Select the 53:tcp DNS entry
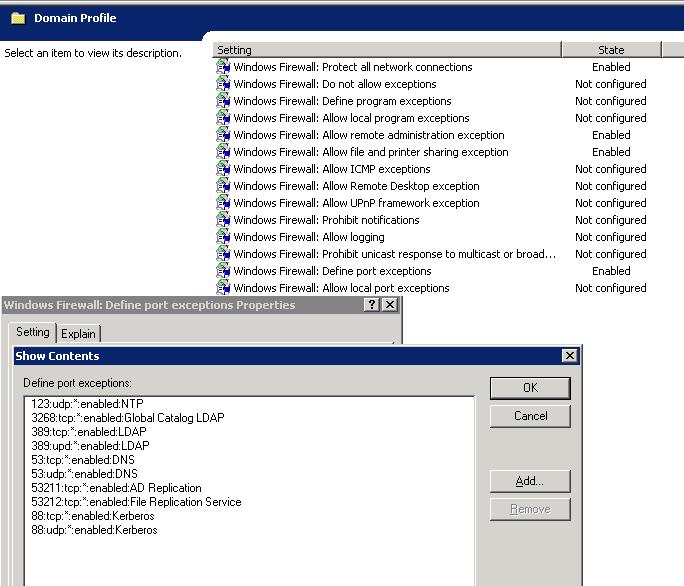Screen dimensions: 684x586 (83, 459)
